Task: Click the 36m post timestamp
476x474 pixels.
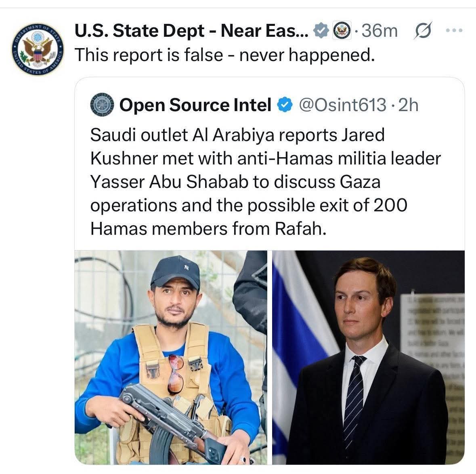Action: pyautogui.click(x=380, y=31)
